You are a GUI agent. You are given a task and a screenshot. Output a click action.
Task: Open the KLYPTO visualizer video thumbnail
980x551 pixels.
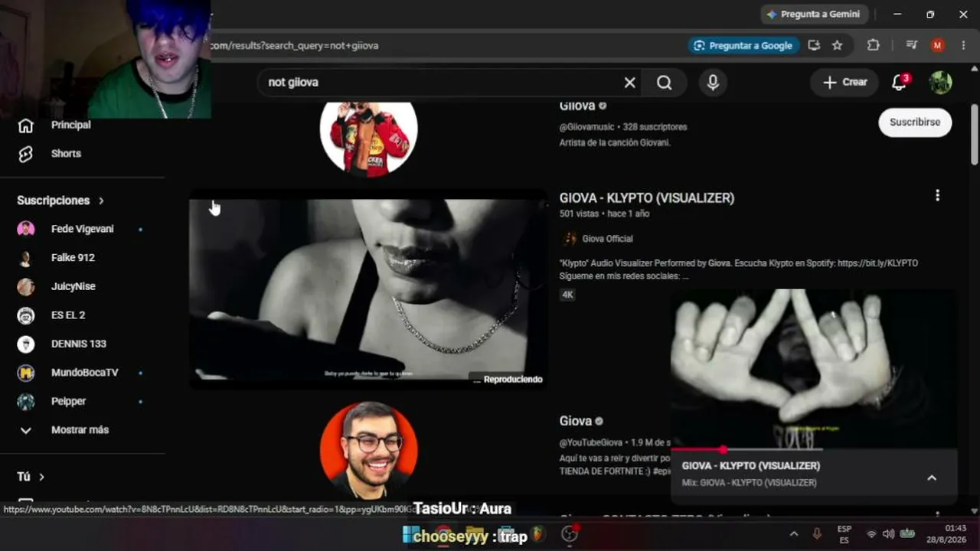tap(368, 289)
